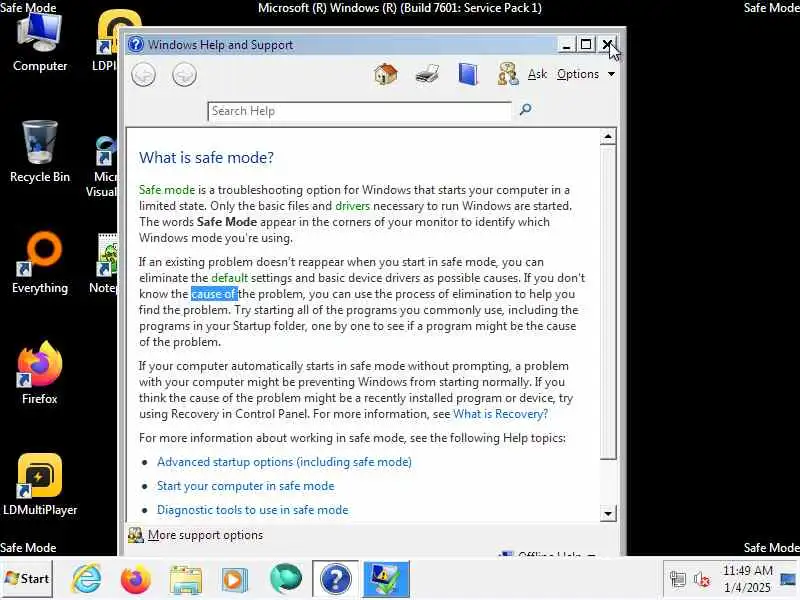Select the LDMultiPlayer desktop shortcut

pos(40,485)
